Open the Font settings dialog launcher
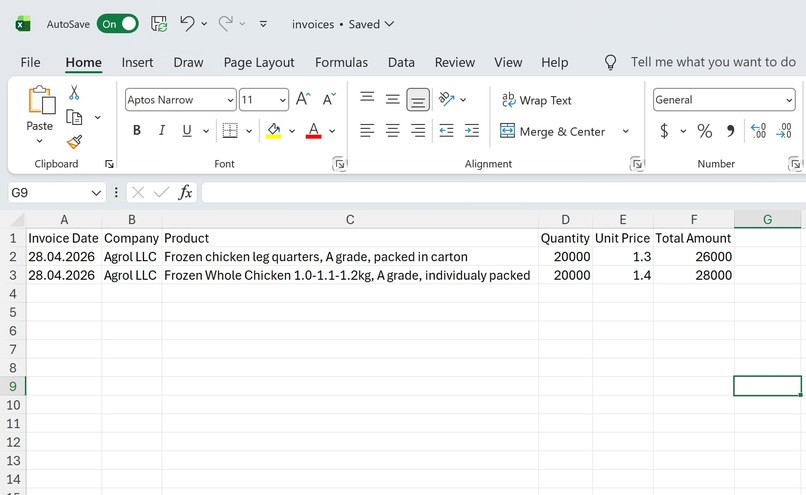806x495 pixels. tap(339, 164)
